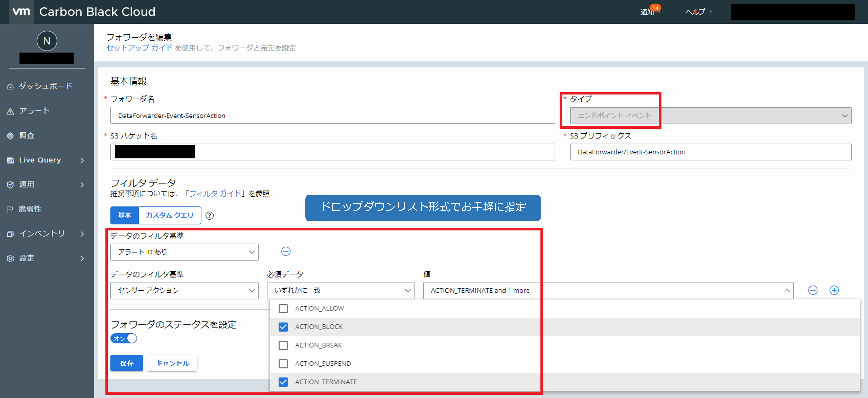
Task: Go to 脆弱性 in sidebar
Action: (x=30, y=209)
